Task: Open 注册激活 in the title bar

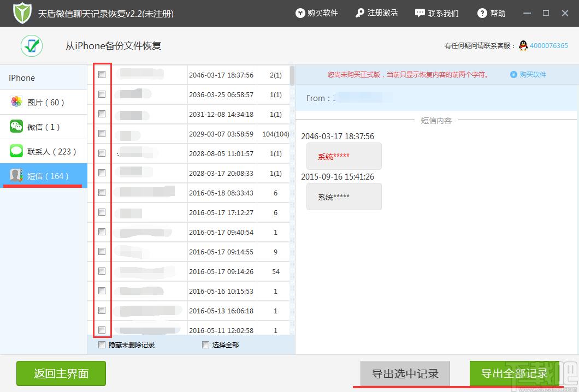Action: click(377, 13)
